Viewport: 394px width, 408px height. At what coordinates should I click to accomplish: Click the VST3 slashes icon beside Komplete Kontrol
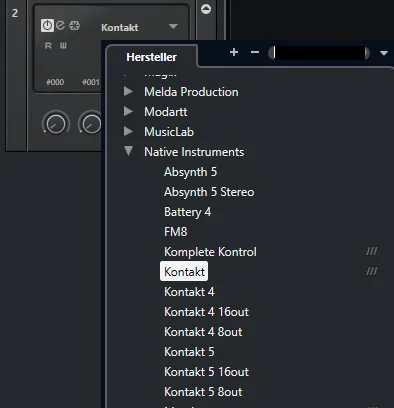(x=372, y=251)
